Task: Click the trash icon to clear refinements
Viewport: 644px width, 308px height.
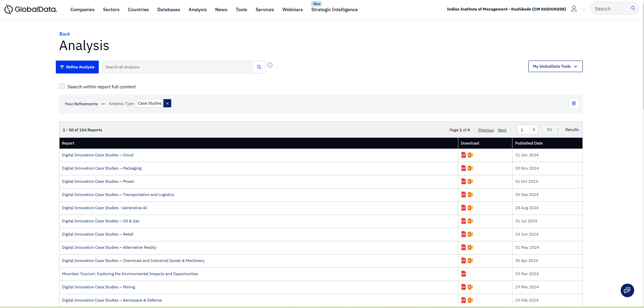Action: (x=574, y=103)
